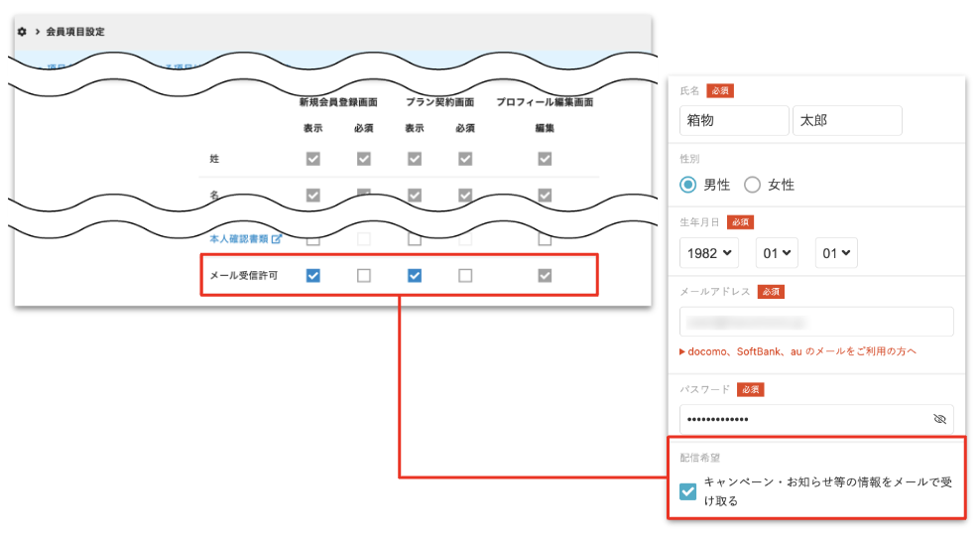The height and width of the screenshot is (546, 980).
Task: Select the 女性 radio button
Action: coord(752,185)
